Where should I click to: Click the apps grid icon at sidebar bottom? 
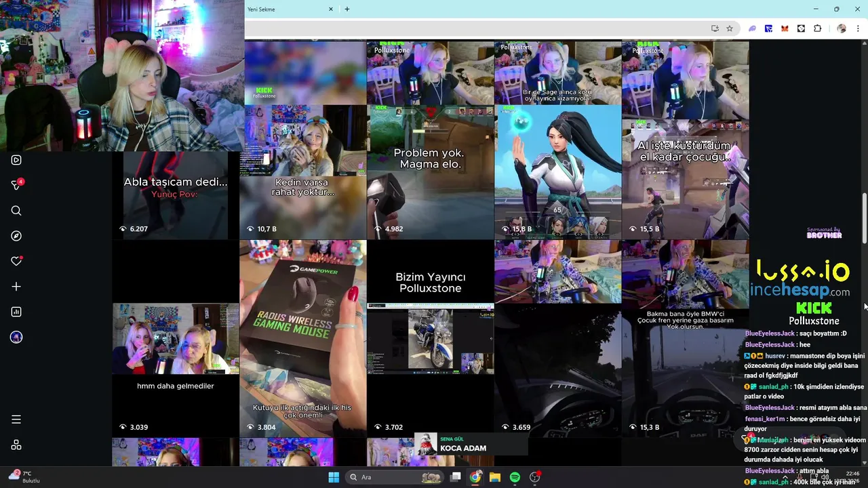(x=16, y=445)
